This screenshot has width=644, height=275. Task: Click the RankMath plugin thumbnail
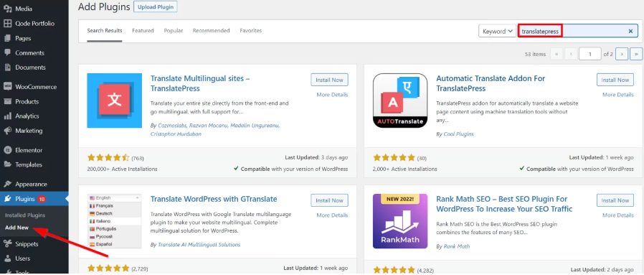(x=400, y=221)
